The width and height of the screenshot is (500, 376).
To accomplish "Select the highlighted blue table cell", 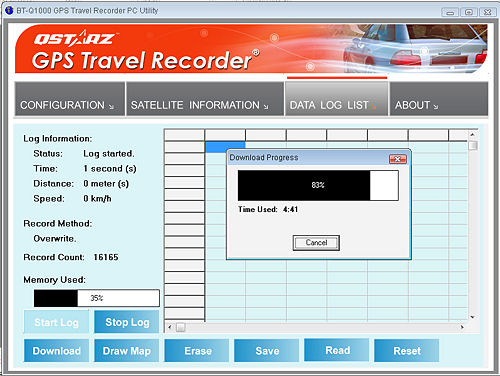I will tap(225, 146).
